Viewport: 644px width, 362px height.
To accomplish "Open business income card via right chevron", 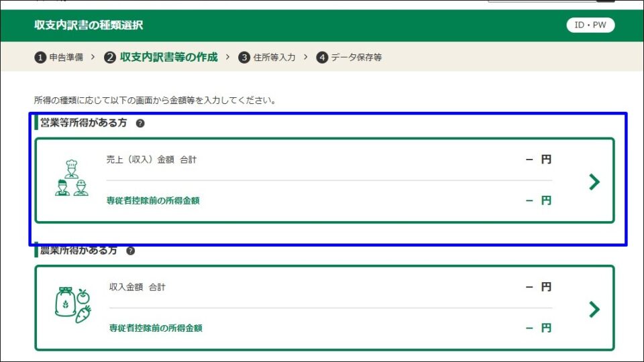I will coord(594,182).
